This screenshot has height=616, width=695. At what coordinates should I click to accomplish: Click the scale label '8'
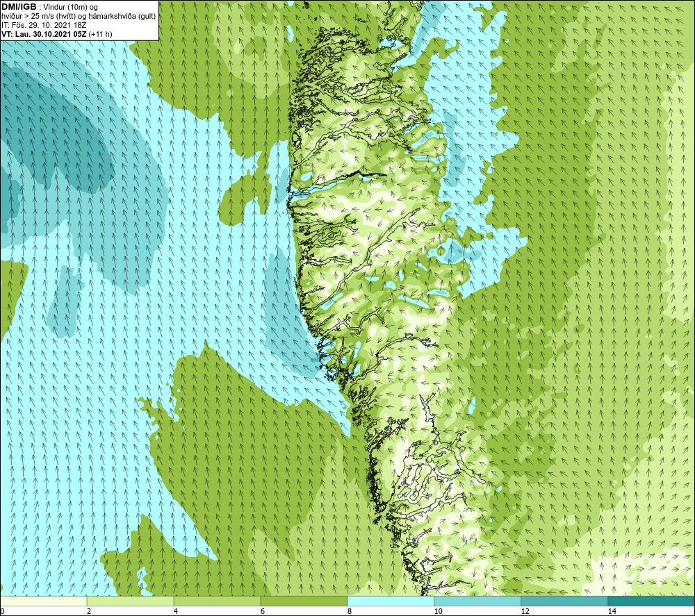point(350,611)
